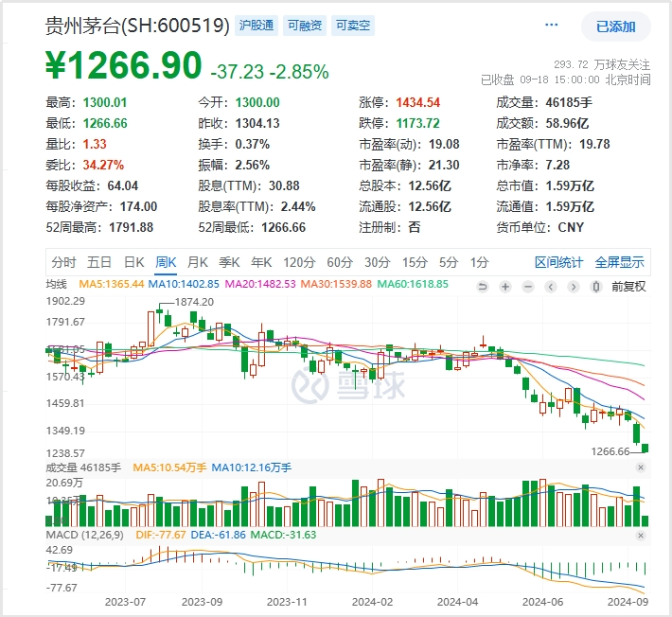Close the MACD indicator panel
Screen dimensions: 672x617
point(641,536)
